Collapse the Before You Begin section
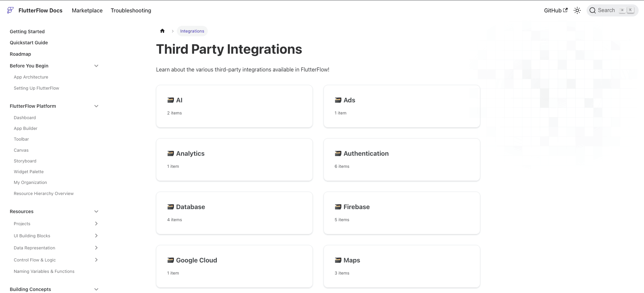Screen dimensions: 644x293 [96, 66]
